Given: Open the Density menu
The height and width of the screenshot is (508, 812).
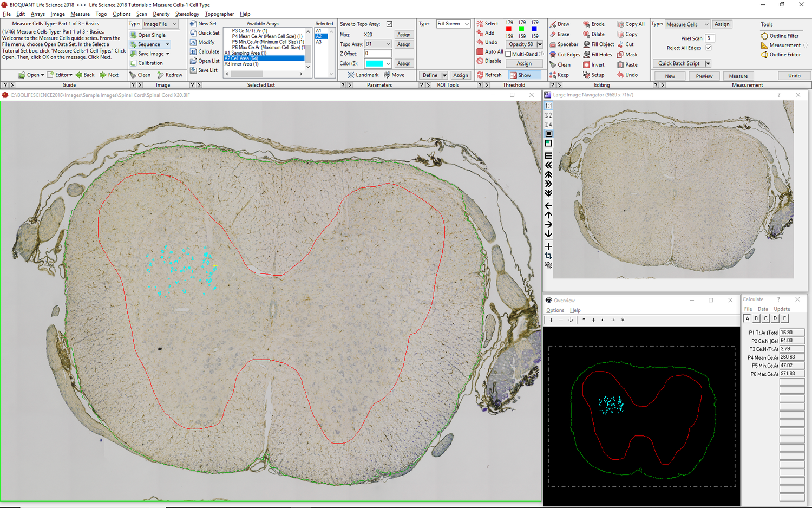Looking at the screenshot, I should click(x=161, y=14).
